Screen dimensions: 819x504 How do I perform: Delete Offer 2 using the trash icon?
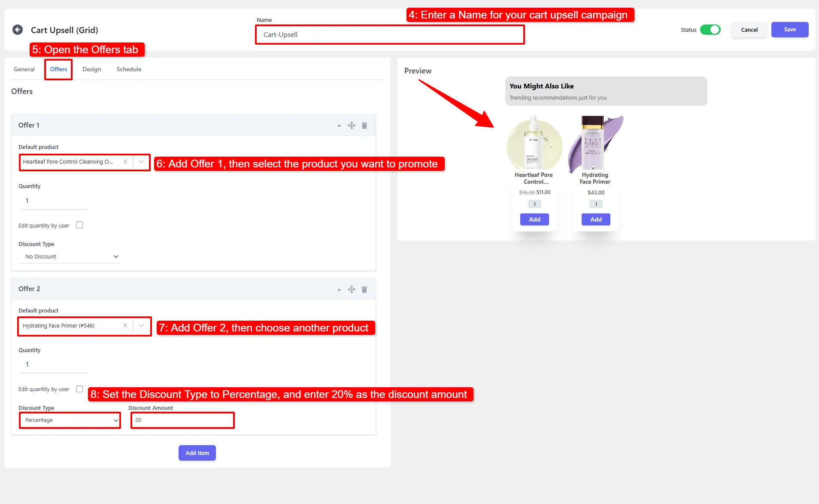pos(364,289)
